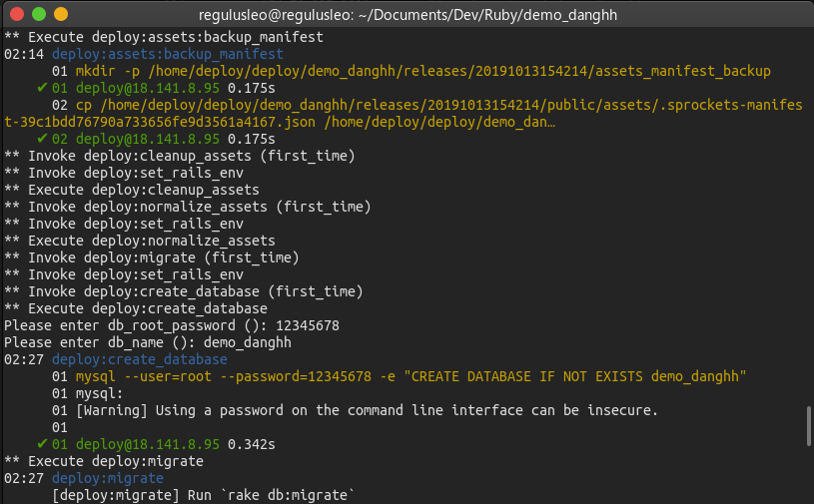Image resolution: width=814 pixels, height=504 pixels.
Task: Click '[deploy:migrate] Run `rake db:migrate`' line
Action: coord(204,495)
